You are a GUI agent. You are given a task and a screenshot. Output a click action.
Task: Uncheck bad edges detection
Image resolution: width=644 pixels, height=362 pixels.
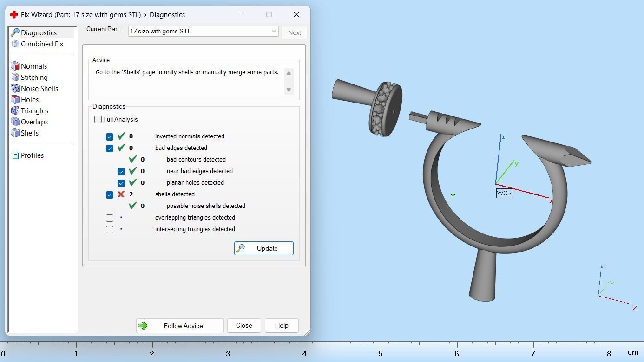[110, 148]
